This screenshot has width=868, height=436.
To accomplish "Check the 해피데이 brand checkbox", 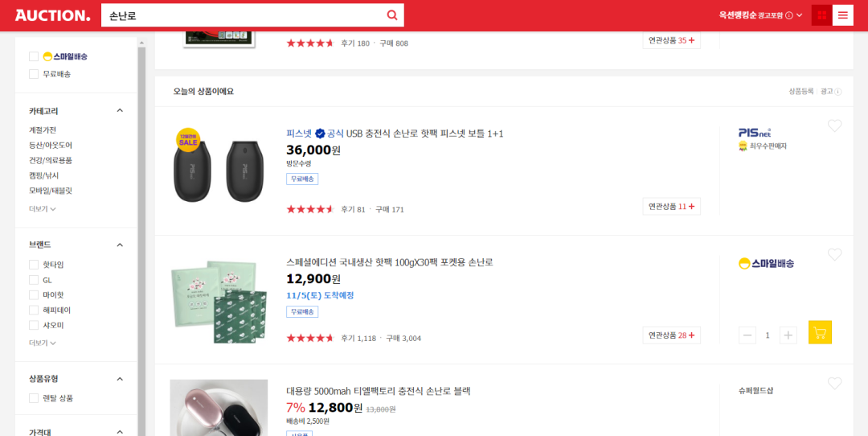I will click(34, 311).
